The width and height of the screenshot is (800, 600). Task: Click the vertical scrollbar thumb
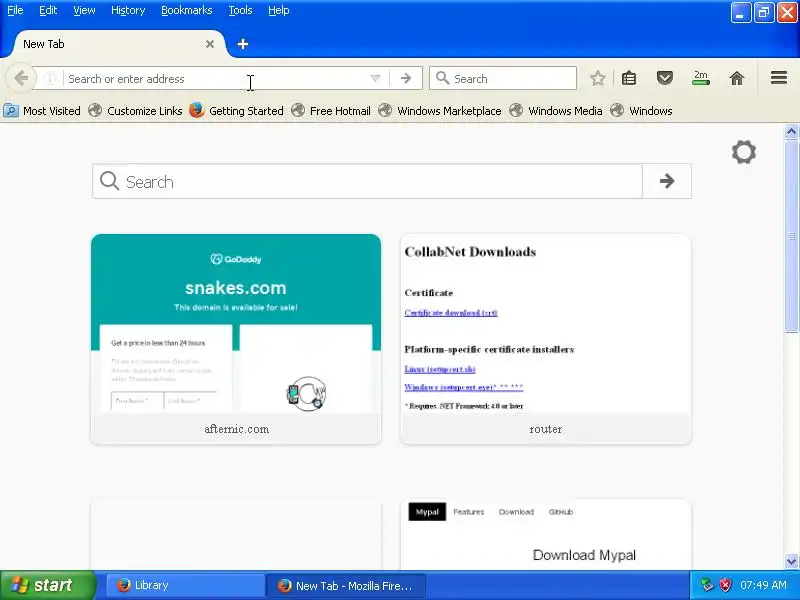pyautogui.click(x=791, y=236)
